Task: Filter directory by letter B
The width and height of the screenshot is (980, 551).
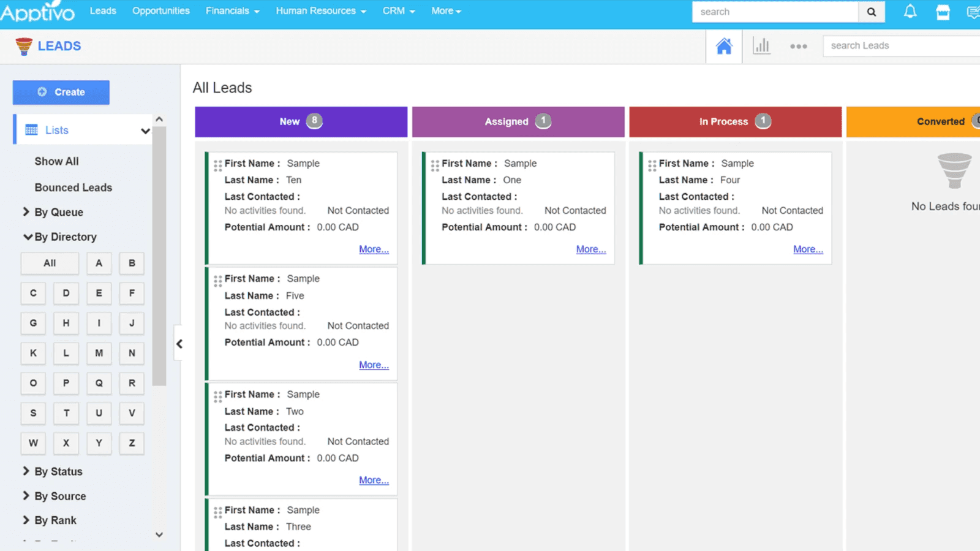Action: click(132, 263)
